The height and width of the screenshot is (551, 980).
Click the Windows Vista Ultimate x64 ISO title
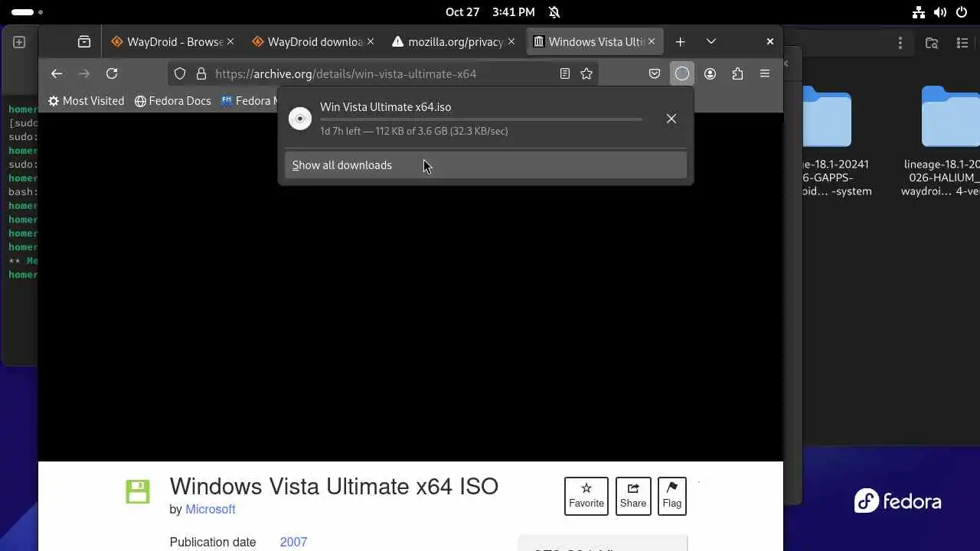pos(334,487)
